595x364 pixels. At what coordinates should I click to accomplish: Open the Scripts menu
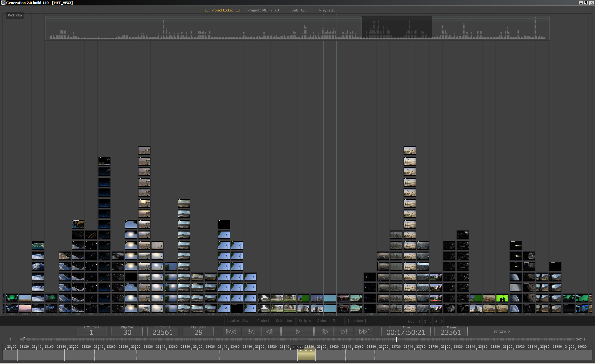304,321
